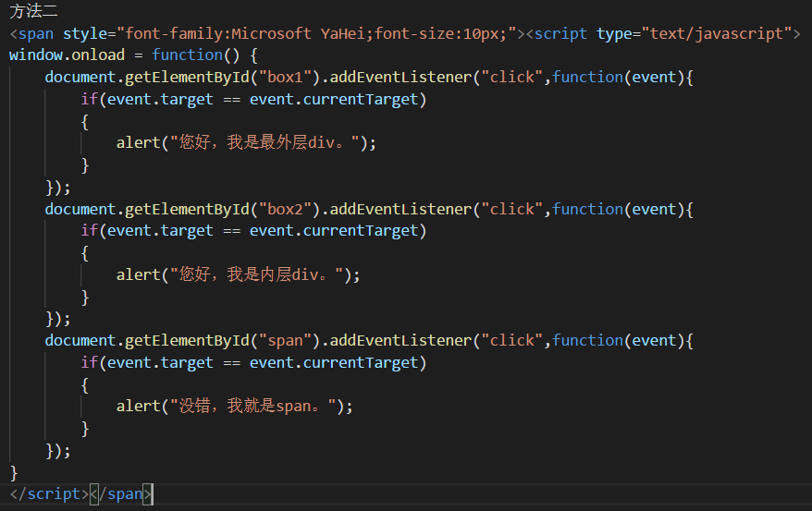The width and height of the screenshot is (812, 511).
Task: Click the closing "</script>" tag
Action: pos(49,494)
